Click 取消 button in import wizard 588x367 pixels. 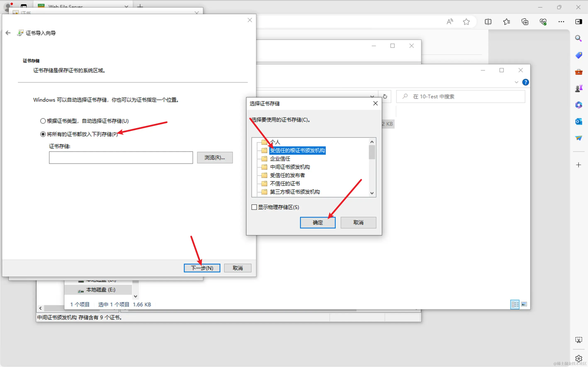(237, 268)
